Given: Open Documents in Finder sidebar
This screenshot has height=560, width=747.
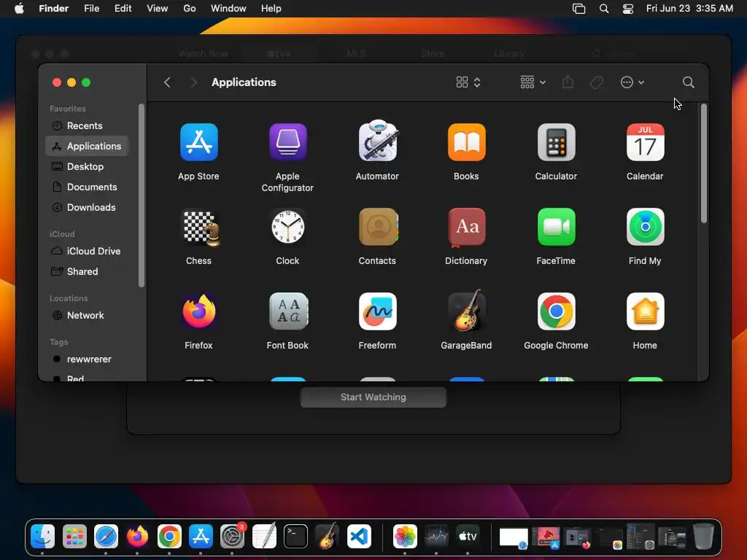Looking at the screenshot, I should click(x=88, y=187).
